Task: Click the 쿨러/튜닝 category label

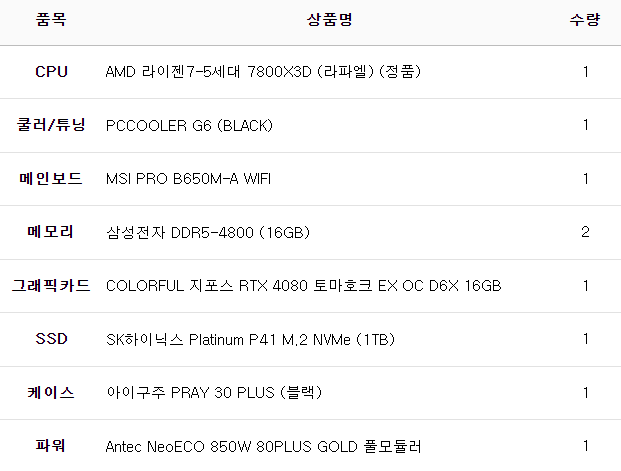Action: 51,126
